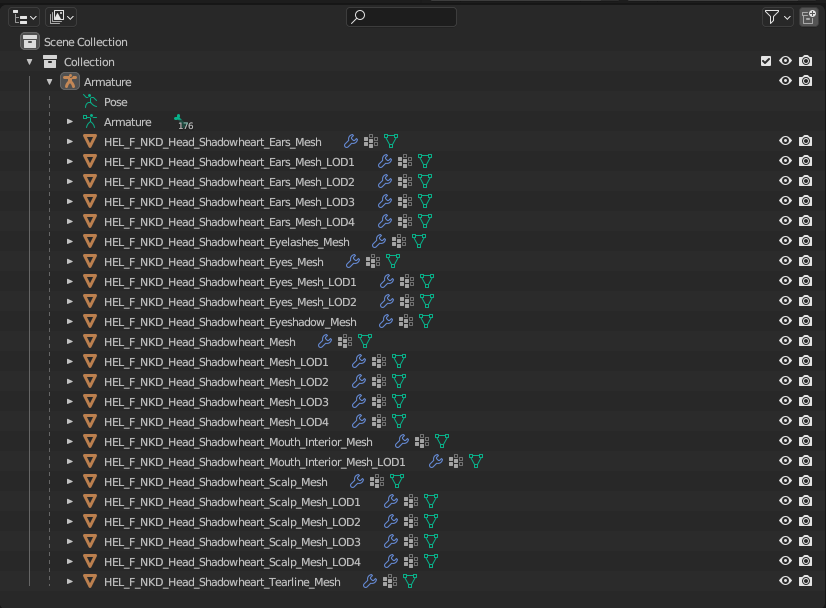
Task: Uncheck Collection's exclude-from-view-layer checkbox
Action: coord(766,62)
